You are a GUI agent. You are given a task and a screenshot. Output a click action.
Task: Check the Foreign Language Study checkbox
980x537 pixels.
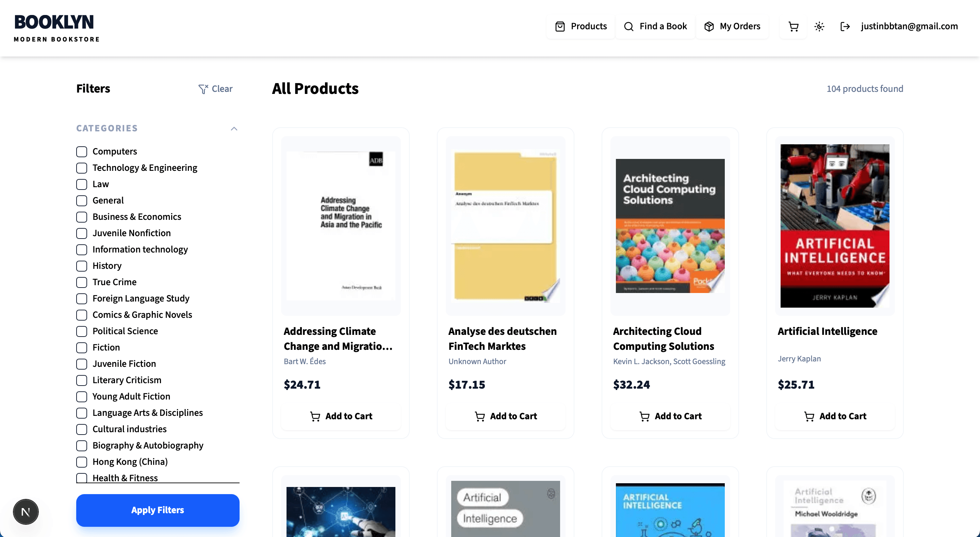[81, 298]
